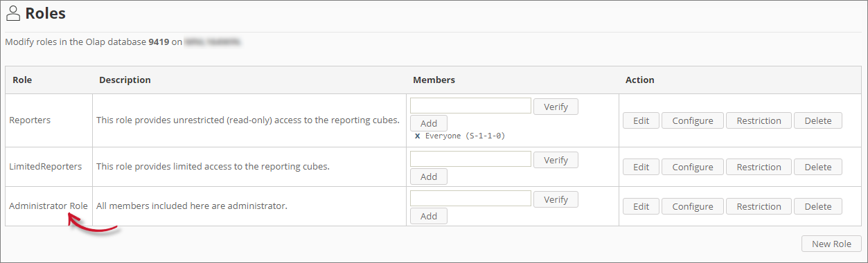Click the member input field for Administrator Role

470,199
